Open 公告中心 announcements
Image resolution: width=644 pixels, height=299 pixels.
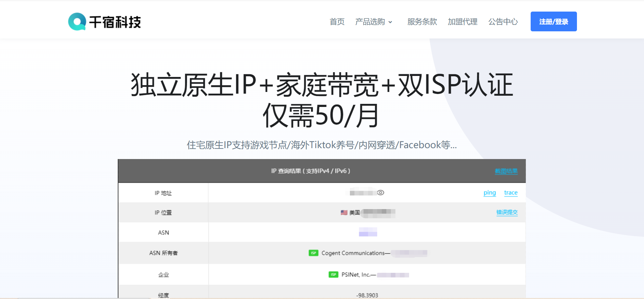[503, 22]
